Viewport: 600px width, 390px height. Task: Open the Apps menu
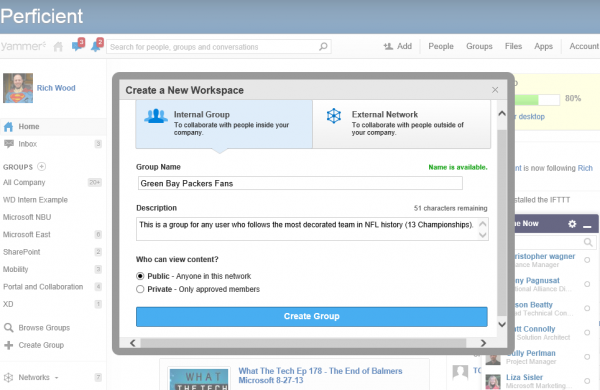coord(543,46)
